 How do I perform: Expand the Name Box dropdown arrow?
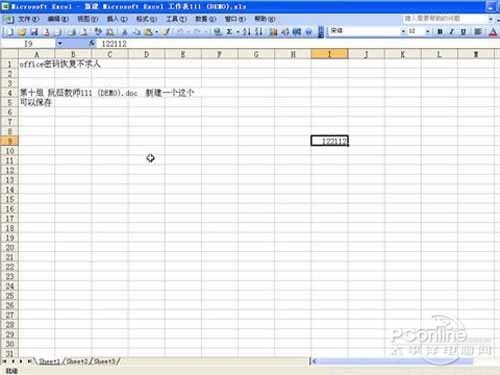tap(60, 43)
